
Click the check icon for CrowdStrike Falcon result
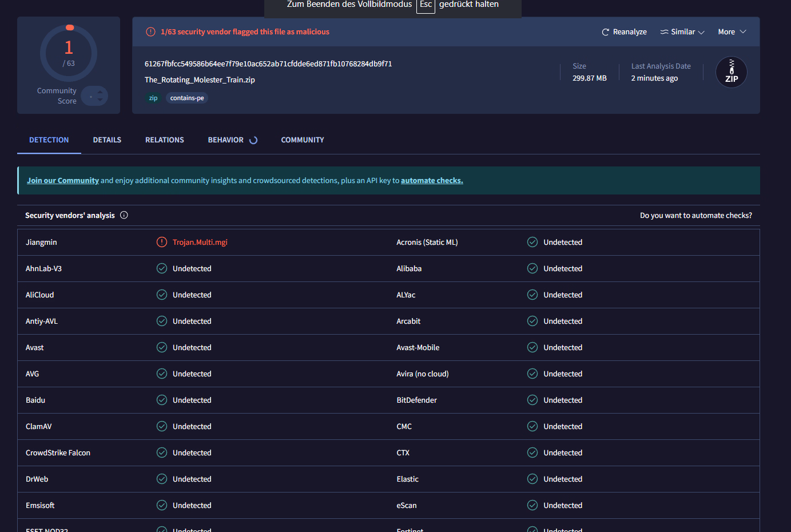coord(162,452)
